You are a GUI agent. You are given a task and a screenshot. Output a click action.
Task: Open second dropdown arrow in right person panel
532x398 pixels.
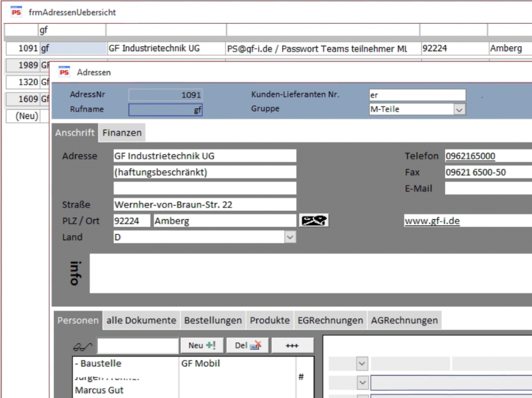click(362, 383)
